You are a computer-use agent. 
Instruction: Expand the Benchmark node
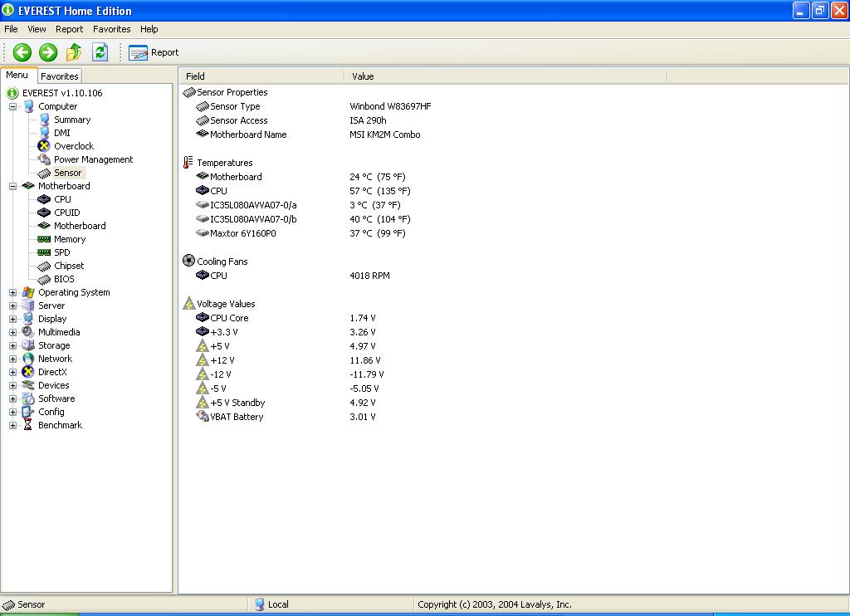coord(12,426)
